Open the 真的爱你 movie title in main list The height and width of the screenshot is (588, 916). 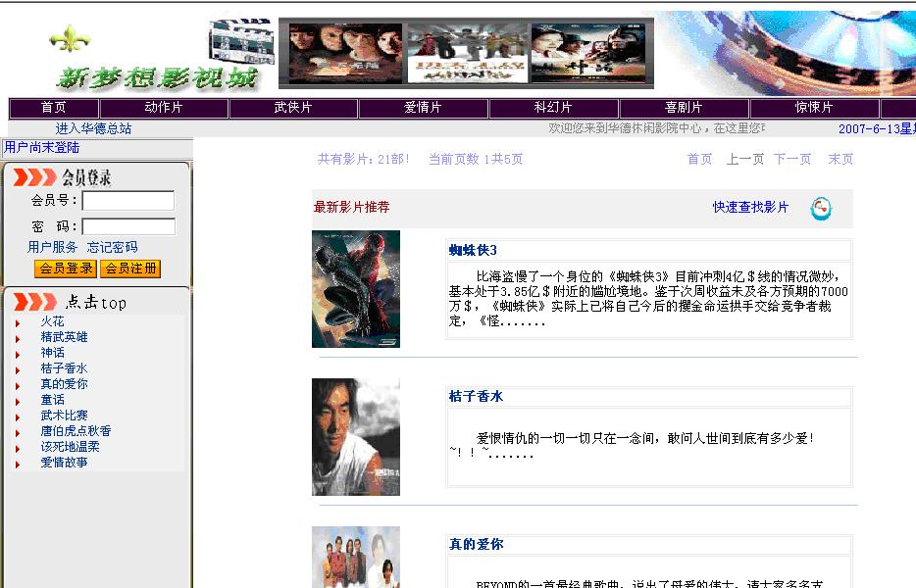pos(476,544)
